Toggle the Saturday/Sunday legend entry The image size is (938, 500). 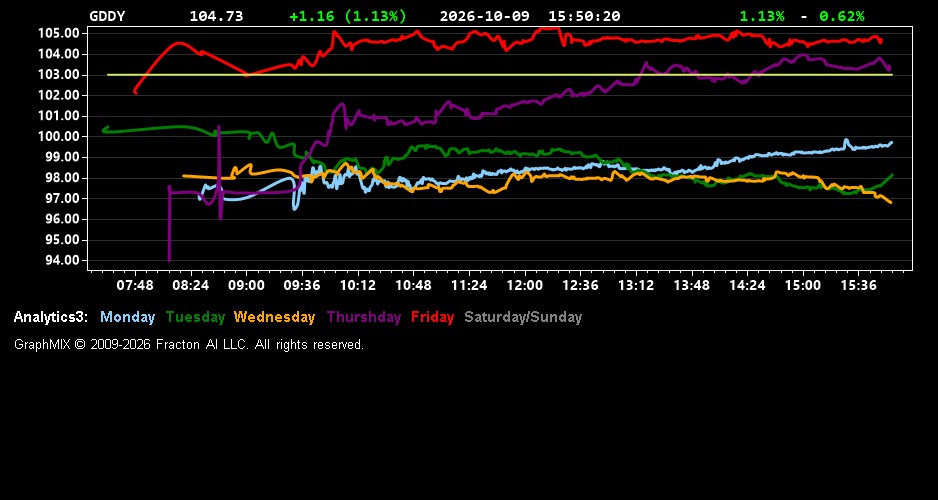point(523,317)
